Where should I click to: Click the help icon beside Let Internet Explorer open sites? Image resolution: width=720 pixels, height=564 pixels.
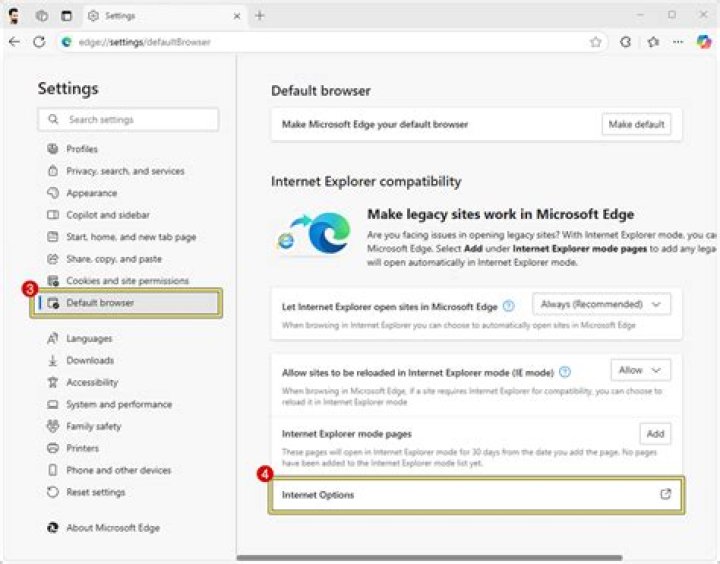click(x=509, y=306)
